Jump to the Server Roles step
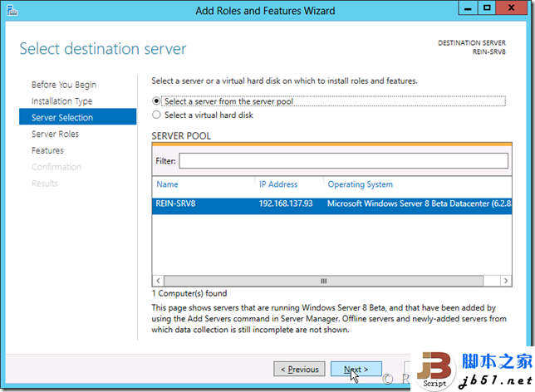Image resolution: width=535 pixels, height=392 pixels. point(56,135)
